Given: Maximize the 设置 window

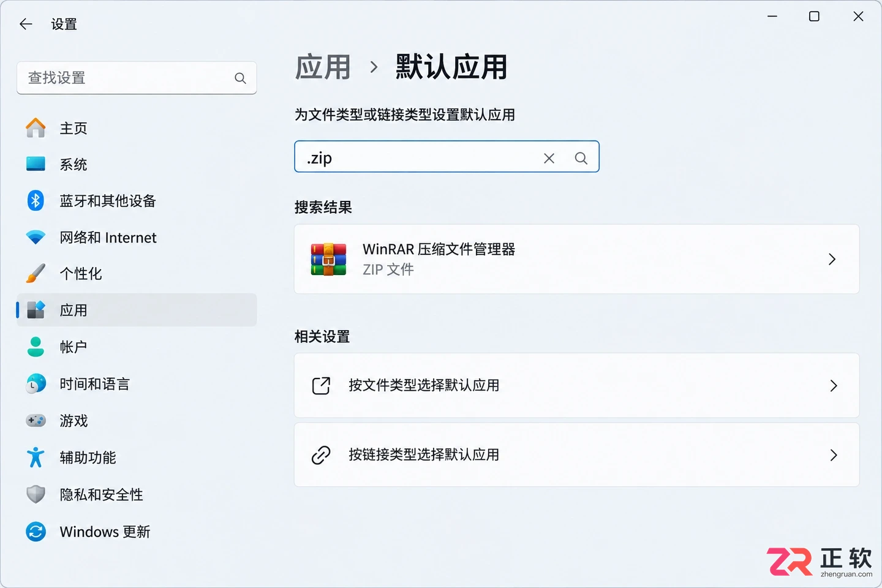Looking at the screenshot, I should 814,17.
